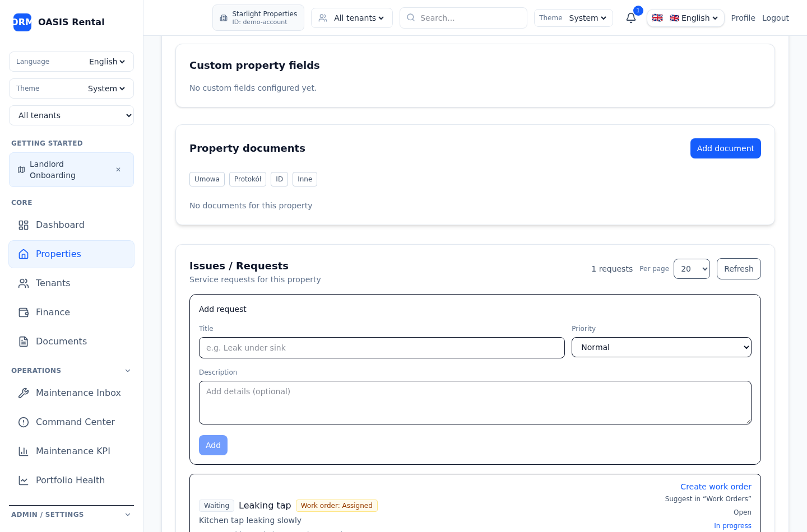This screenshot has width=807, height=532.
Task: Click the Tenants people icon
Action: (x=24, y=283)
